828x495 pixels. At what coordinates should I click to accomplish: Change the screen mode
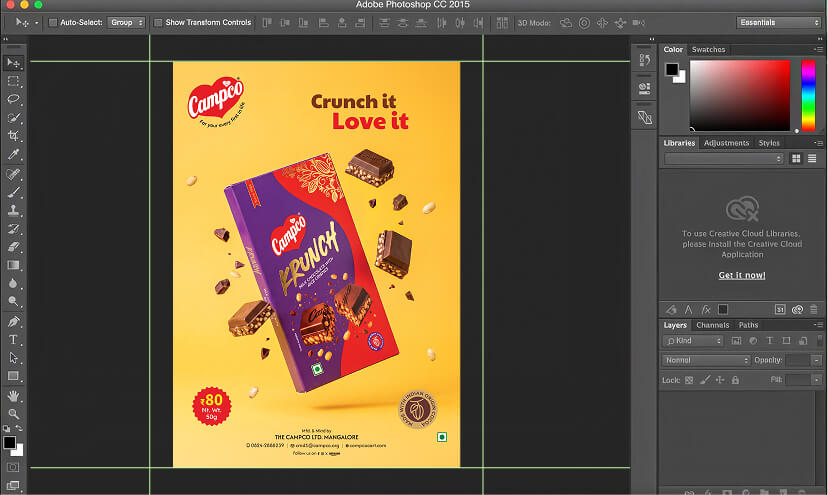tap(13, 485)
